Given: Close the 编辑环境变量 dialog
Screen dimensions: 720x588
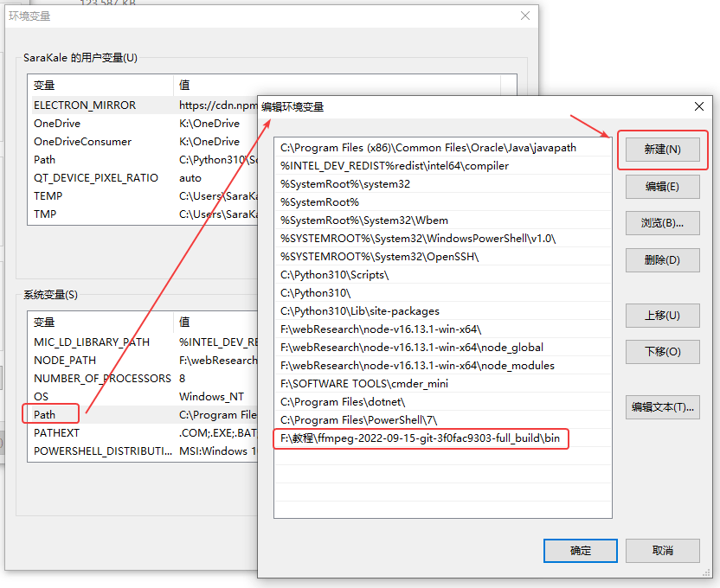Looking at the screenshot, I should 698,106.
